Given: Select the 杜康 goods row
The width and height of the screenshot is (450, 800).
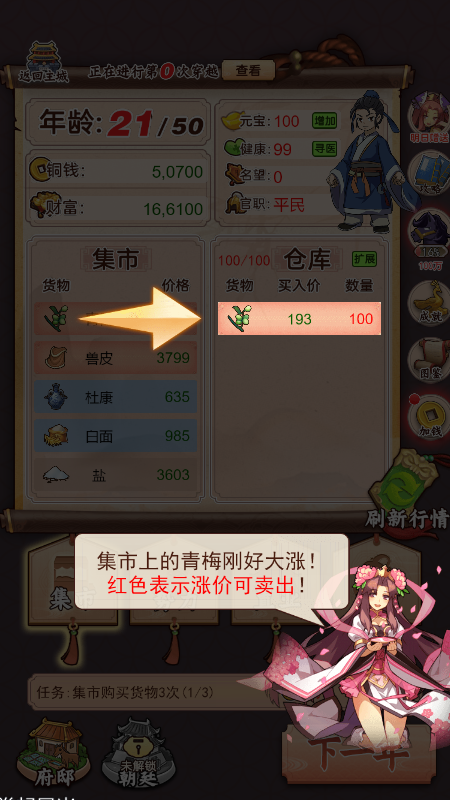Looking at the screenshot, I should [x=116, y=396].
